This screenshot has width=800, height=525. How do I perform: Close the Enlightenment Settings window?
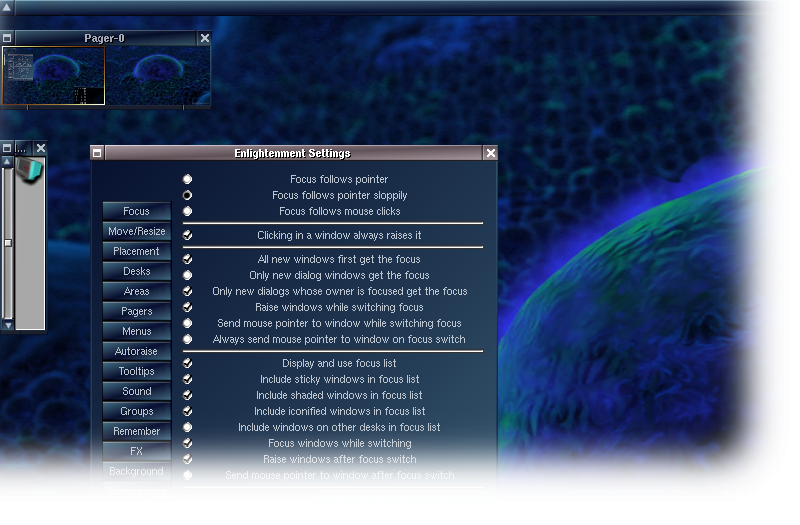[490, 153]
